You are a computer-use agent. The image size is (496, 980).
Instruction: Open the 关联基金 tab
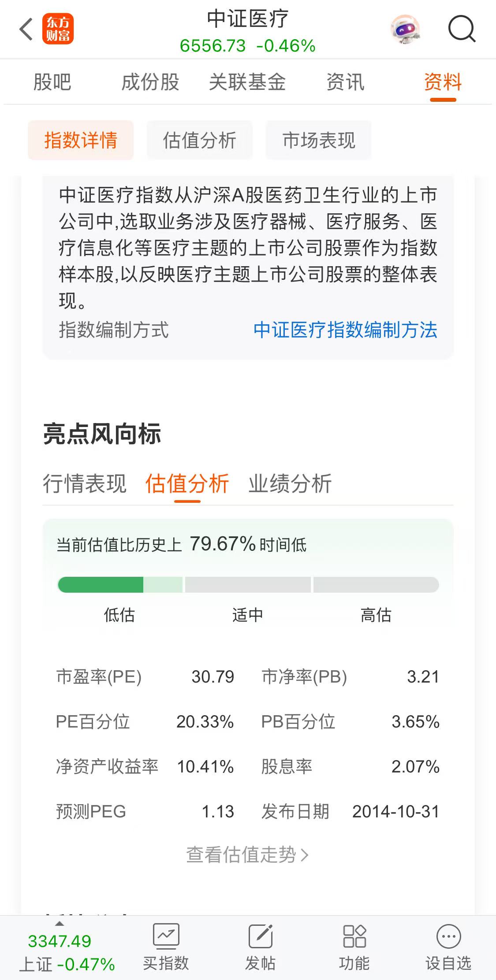247,82
